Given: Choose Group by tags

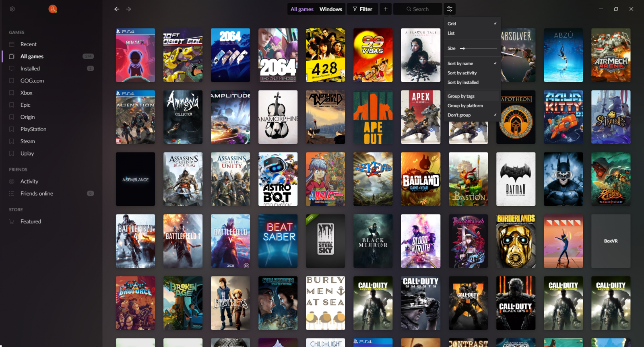Looking at the screenshot, I should (472, 96).
